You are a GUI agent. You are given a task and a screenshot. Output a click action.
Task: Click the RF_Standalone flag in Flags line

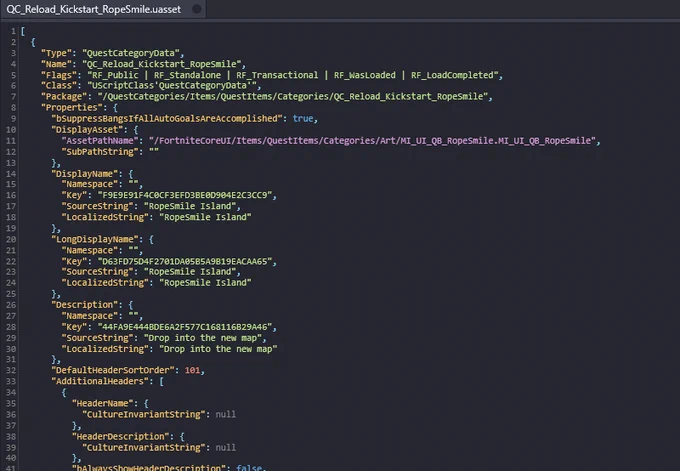coord(187,75)
